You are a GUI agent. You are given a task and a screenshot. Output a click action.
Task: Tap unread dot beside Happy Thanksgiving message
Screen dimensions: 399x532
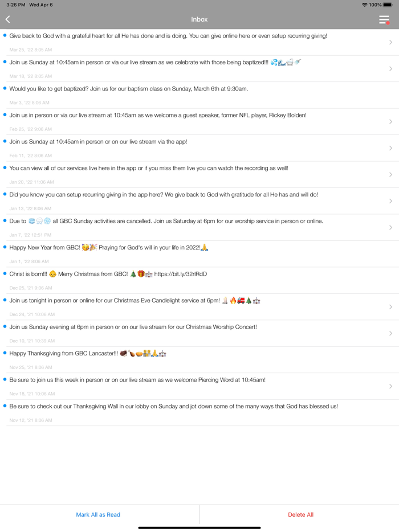coord(5,353)
